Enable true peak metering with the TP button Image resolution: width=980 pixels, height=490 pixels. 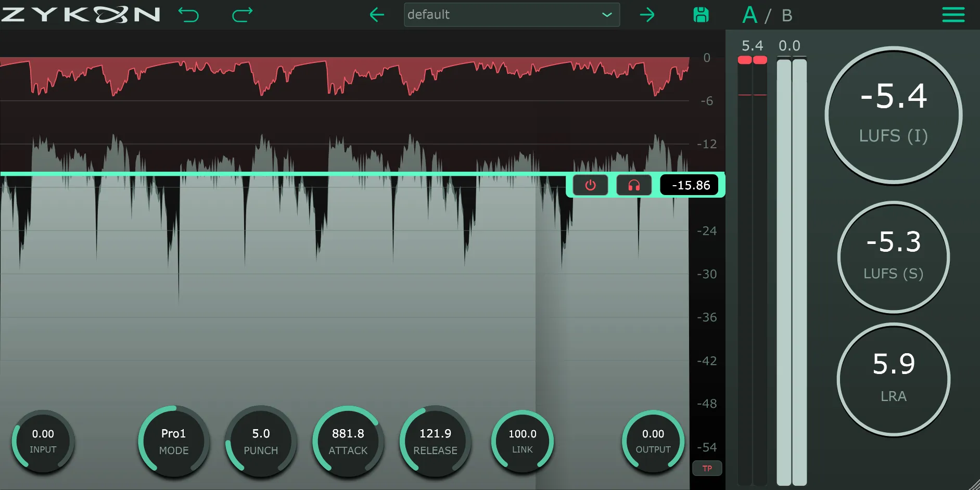click(707, 468)
